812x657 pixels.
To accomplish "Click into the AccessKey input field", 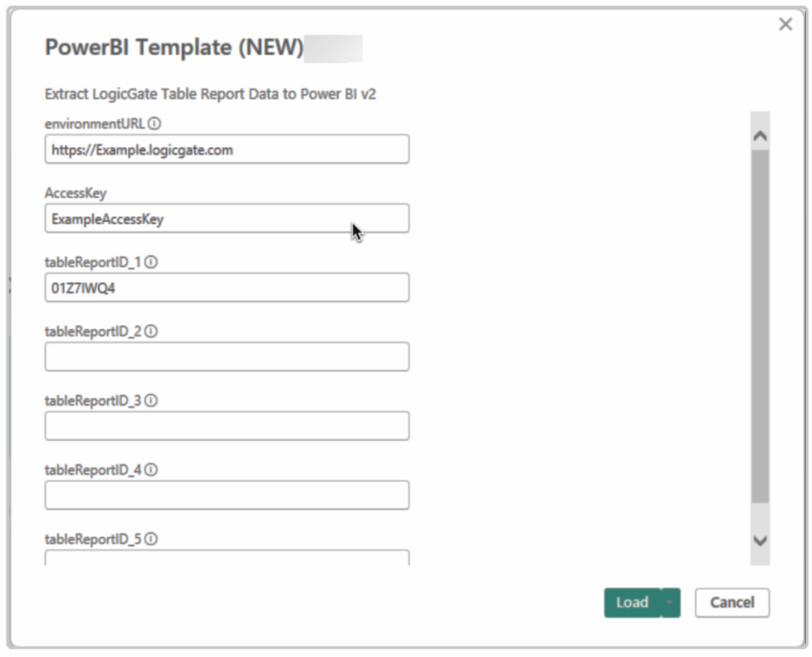I will (227, 218).
